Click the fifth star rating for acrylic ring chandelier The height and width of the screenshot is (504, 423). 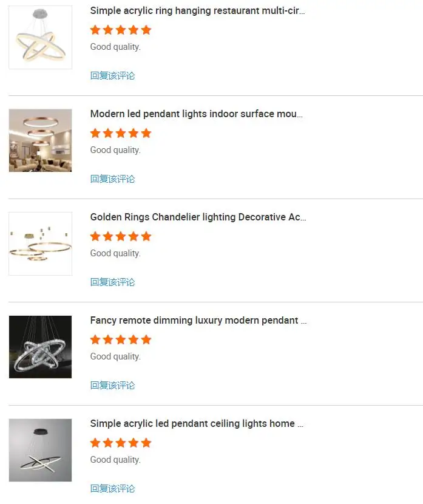click(x=146, y=30)
